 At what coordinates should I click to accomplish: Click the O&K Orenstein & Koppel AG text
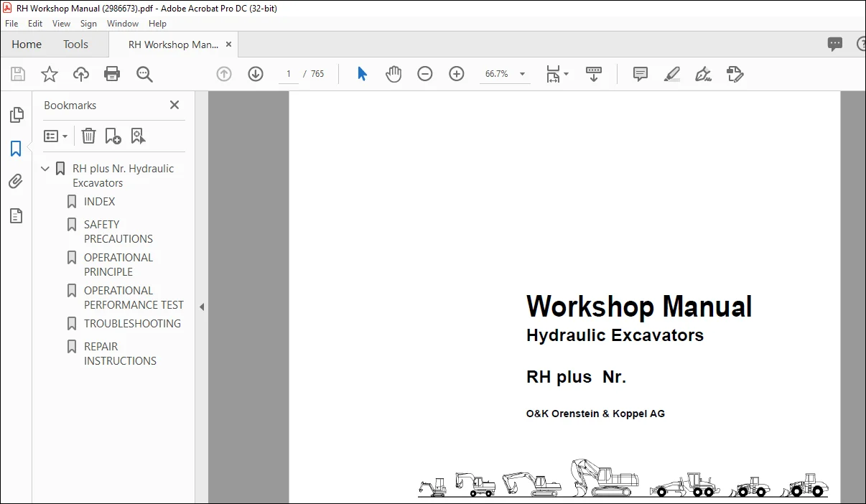click(595, 414)
